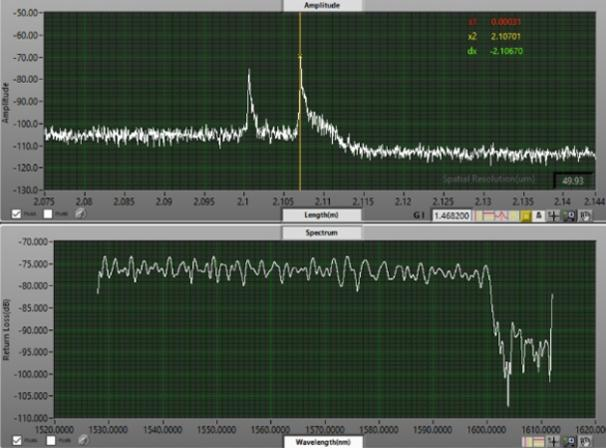This screenshot has width=606, height=448.
Task: Select the pan hand tool on Spectrum graph
Action: point(585,439)
